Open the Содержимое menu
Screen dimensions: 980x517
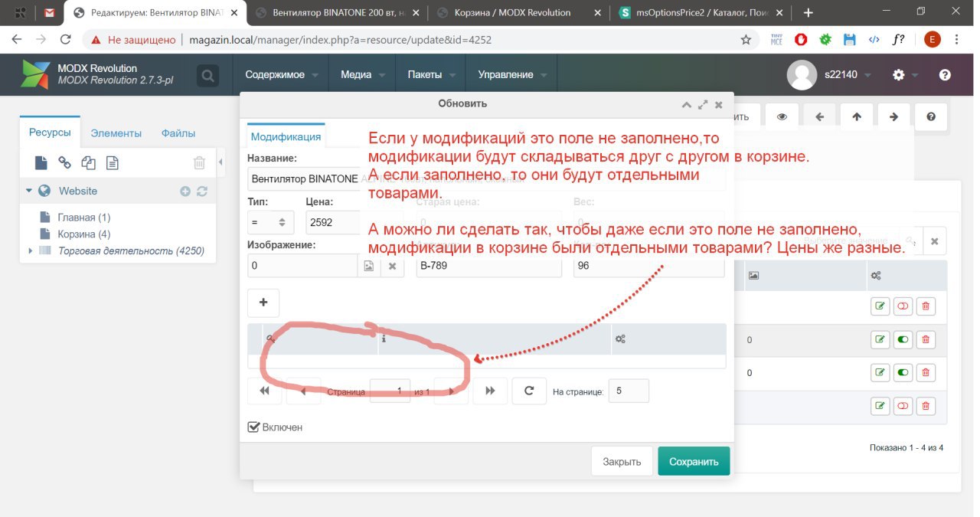click(x=280, y=75)
